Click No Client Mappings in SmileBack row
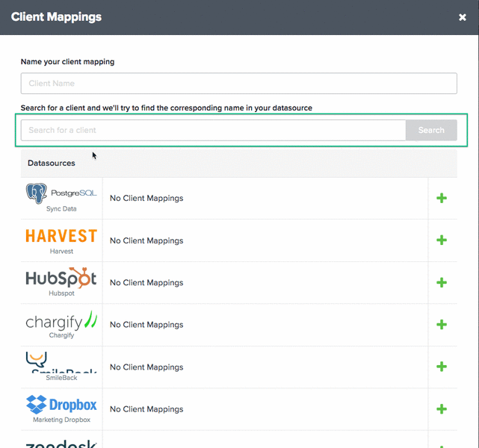The width and height of the screenshot is (479, 448). [x=146, y=367]
